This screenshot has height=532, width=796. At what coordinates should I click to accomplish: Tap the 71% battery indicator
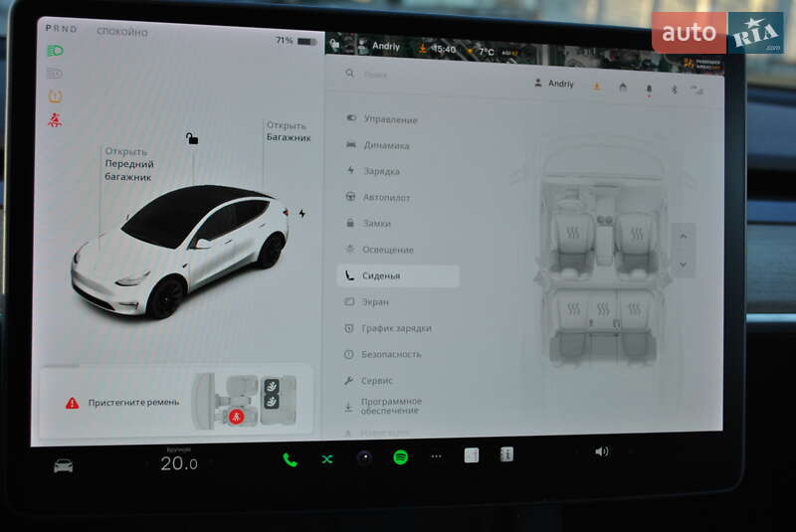coord(296,41)
